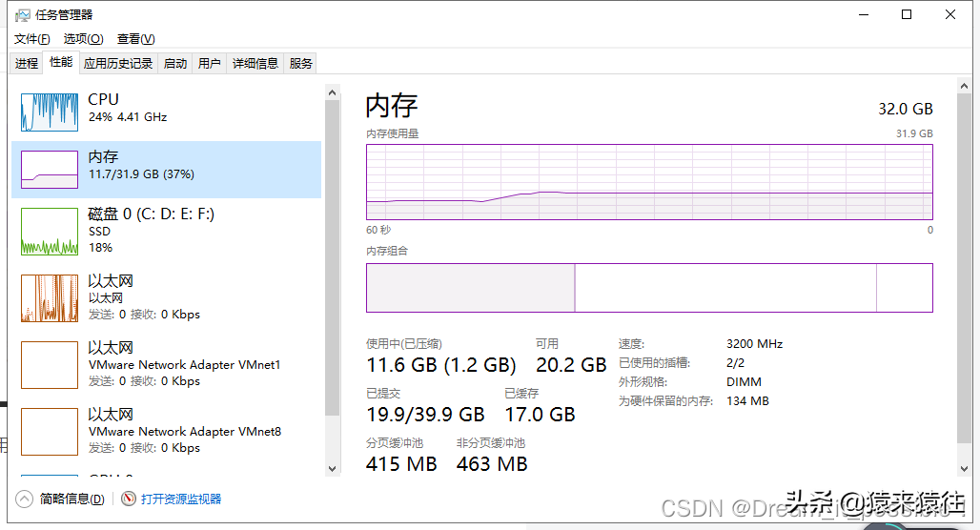The image size is (980, 530).
Task: Click the 简略信息(D) button
Action: tap(71, 499)
